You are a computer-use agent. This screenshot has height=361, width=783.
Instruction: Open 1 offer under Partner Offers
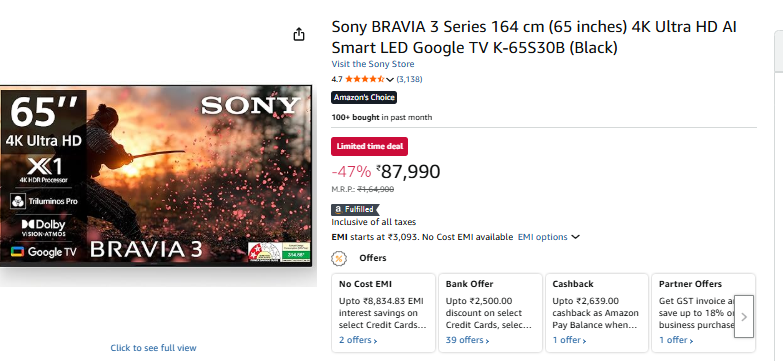676,340
